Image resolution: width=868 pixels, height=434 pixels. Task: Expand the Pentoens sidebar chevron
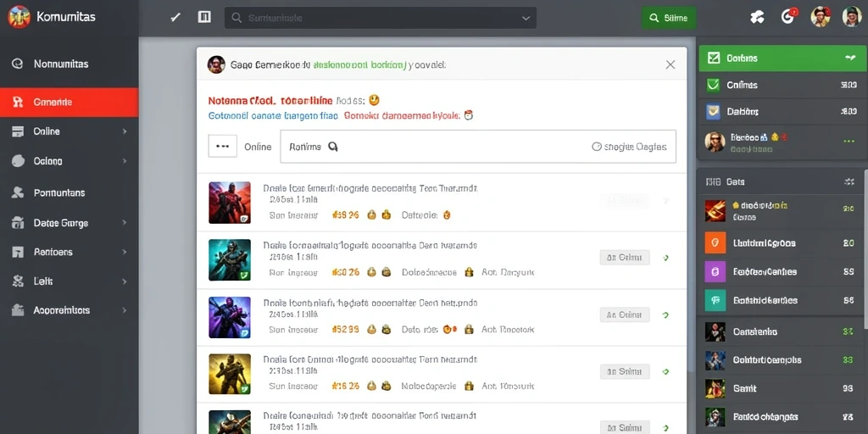[x=125, y=252]
